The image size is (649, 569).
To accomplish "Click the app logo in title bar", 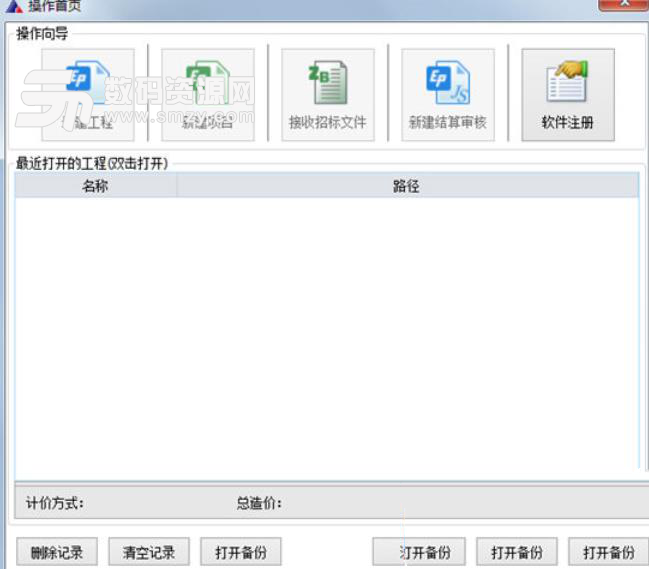I will pyautogui.click(x=14, y=6).
